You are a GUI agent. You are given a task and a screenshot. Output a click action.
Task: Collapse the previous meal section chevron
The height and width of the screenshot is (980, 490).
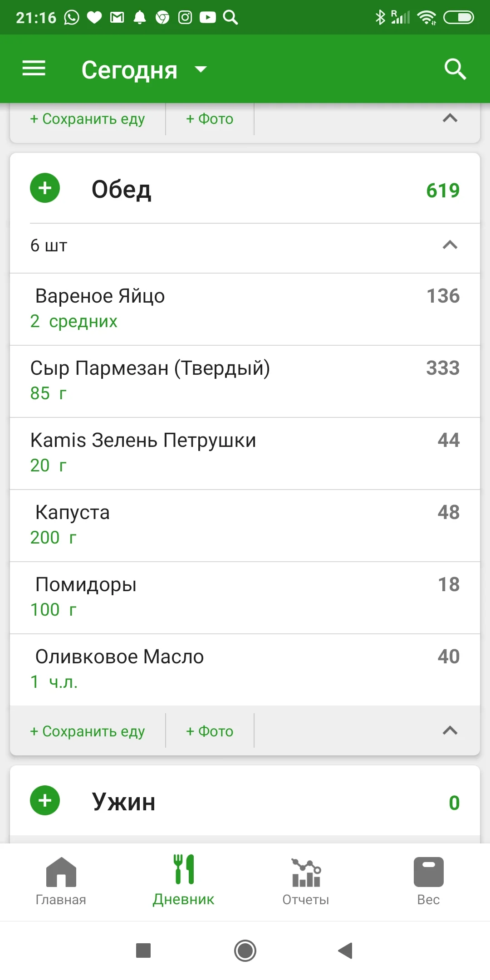click(450, 119)
